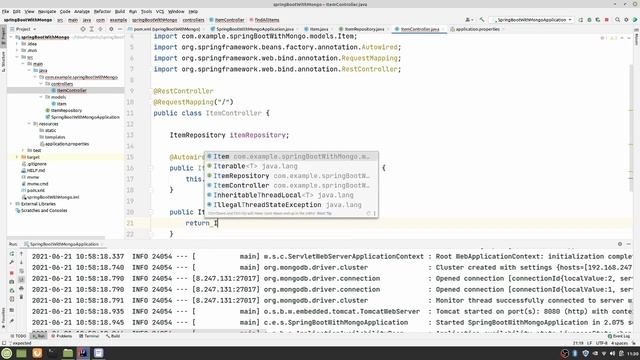The height and width of the screenshot is (360, 640).
Task: Click Expand All icon in Project panel
Action: coord(91,29)
